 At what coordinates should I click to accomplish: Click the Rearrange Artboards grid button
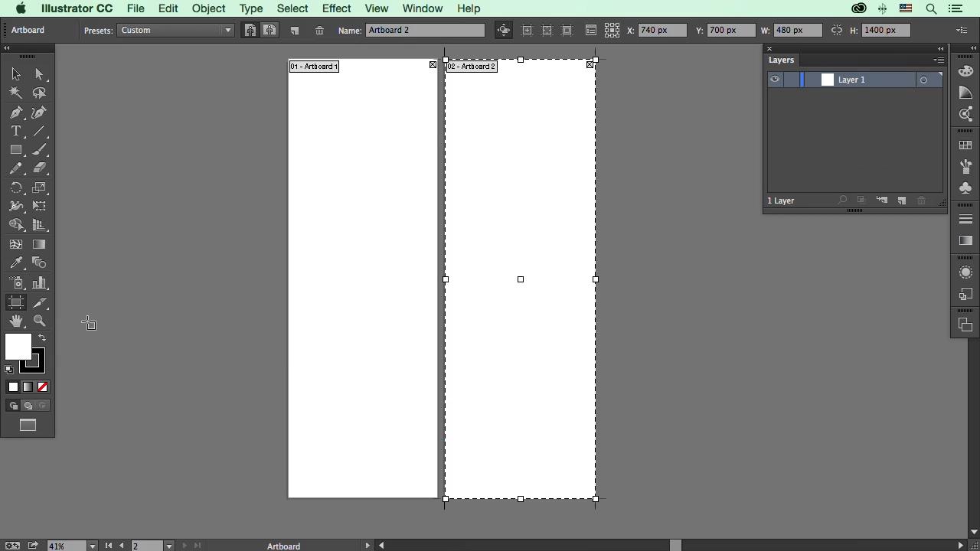(612, 31)
